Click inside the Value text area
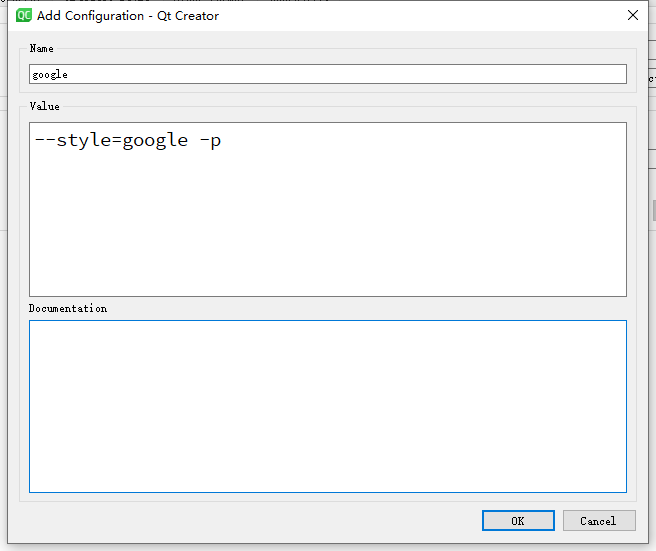This screenshot has width=656, height=551. [328, 209]
